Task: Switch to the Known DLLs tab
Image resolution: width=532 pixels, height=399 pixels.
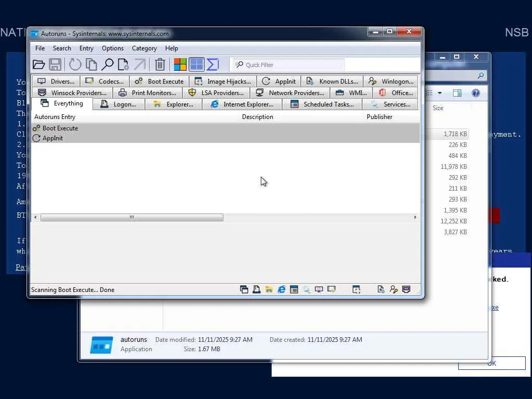Action: tap(332, 82)
